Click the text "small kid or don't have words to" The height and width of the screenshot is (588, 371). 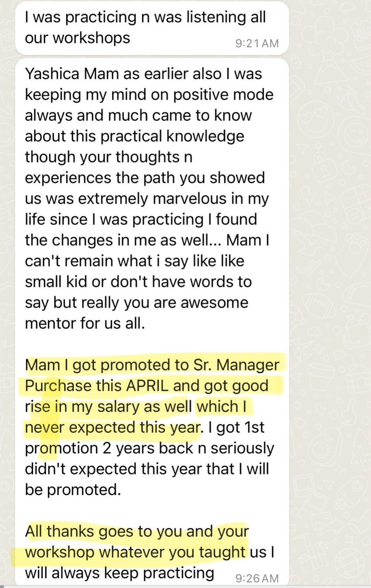point(138,282)
